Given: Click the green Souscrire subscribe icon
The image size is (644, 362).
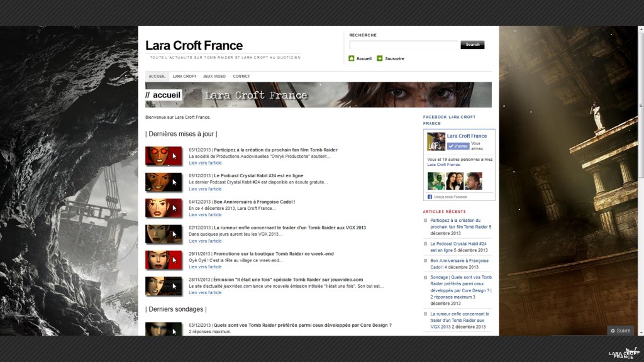Looking at the screenshot, I should 380,58.
